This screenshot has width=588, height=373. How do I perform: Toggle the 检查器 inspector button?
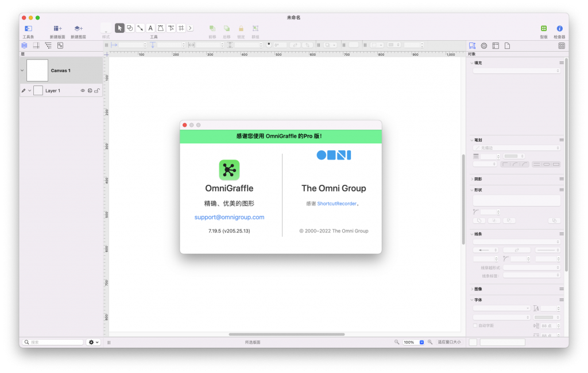(559, 29)
